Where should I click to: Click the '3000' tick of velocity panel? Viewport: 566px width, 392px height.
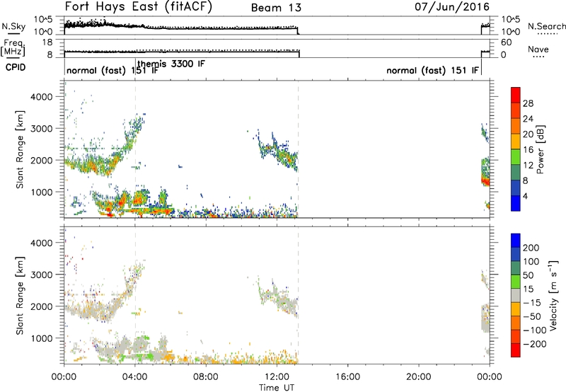pos(42,275)
